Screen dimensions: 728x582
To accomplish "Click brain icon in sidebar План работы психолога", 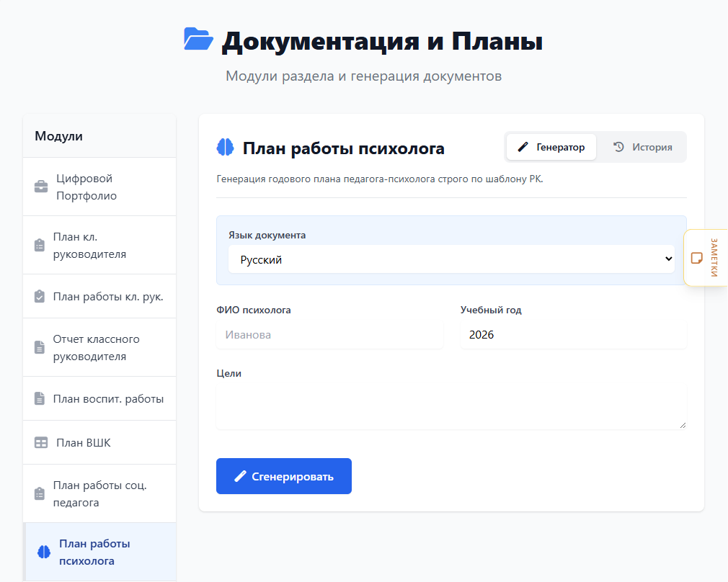I will pos(44,552).
